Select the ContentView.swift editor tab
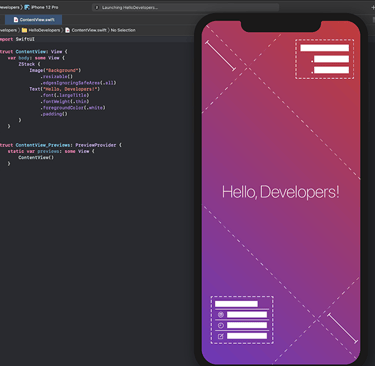Viewport: 375px width, 366px height. [34, 20]
